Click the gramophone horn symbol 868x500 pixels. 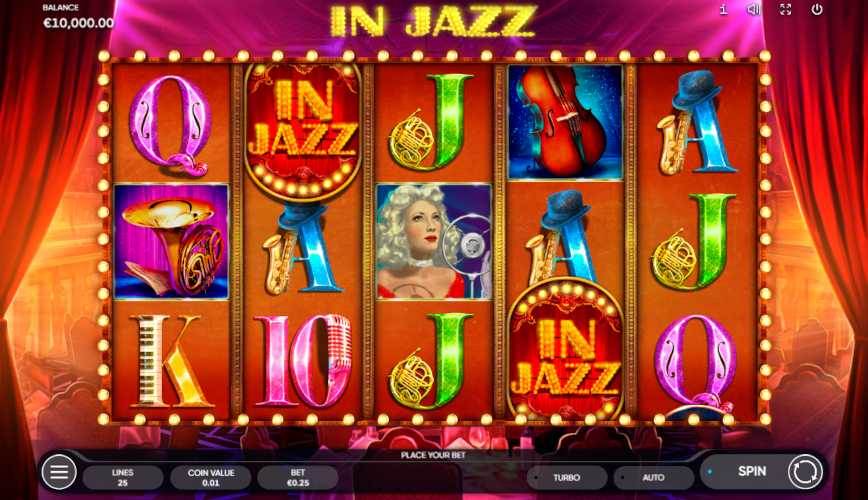tap(171, 242)
